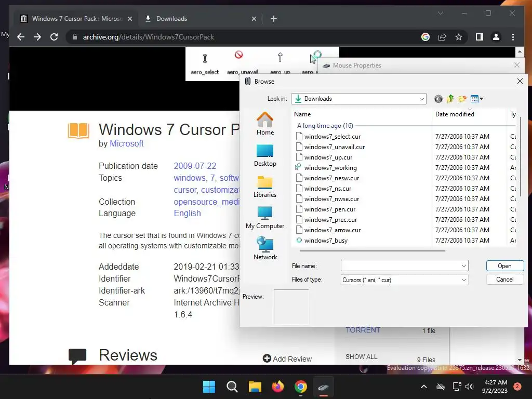Go up one level in Browse dialog
Screen dimensions: 532x399
pos(450,99)
